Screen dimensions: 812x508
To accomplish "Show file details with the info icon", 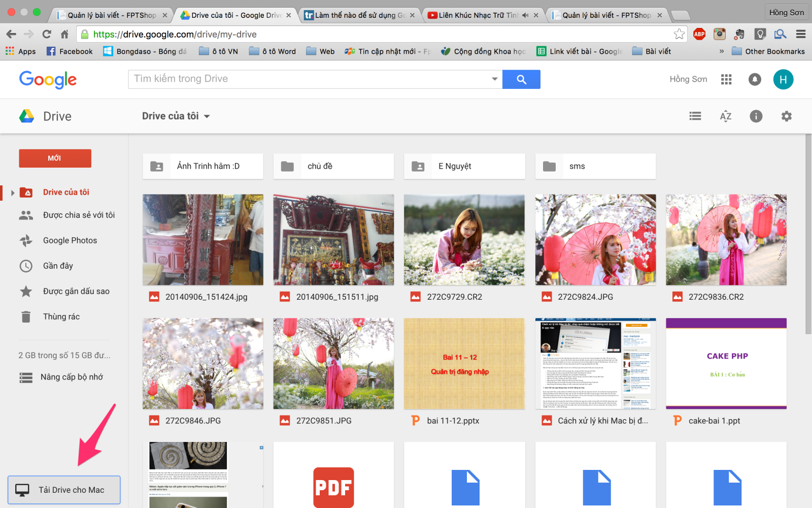I will tap(756, 116).
